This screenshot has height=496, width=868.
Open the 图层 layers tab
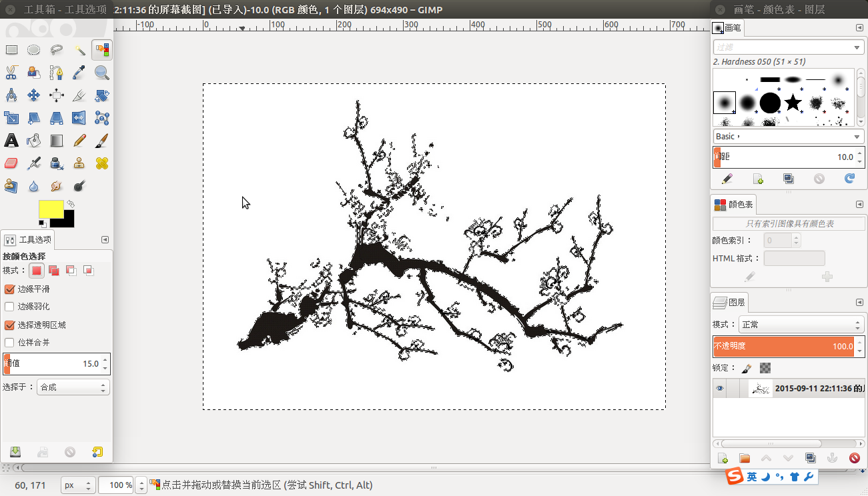(729, 302)
